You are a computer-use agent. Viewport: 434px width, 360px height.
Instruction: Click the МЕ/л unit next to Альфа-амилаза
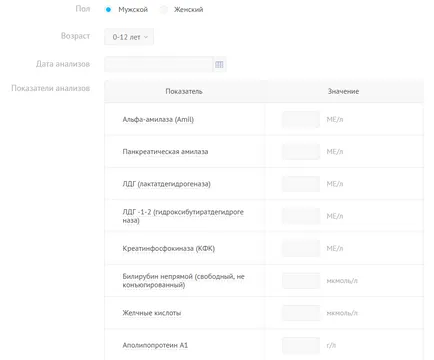tap(335, 119)
